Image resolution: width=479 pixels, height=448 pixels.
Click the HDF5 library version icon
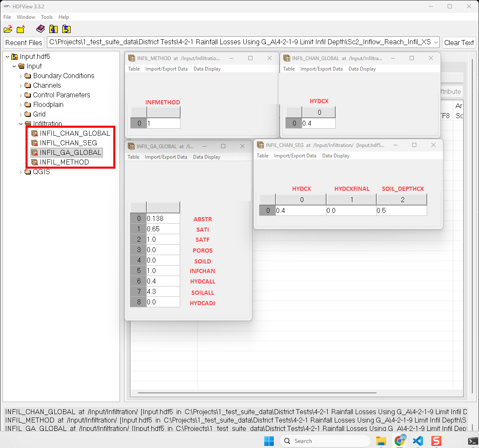[66, 29]
